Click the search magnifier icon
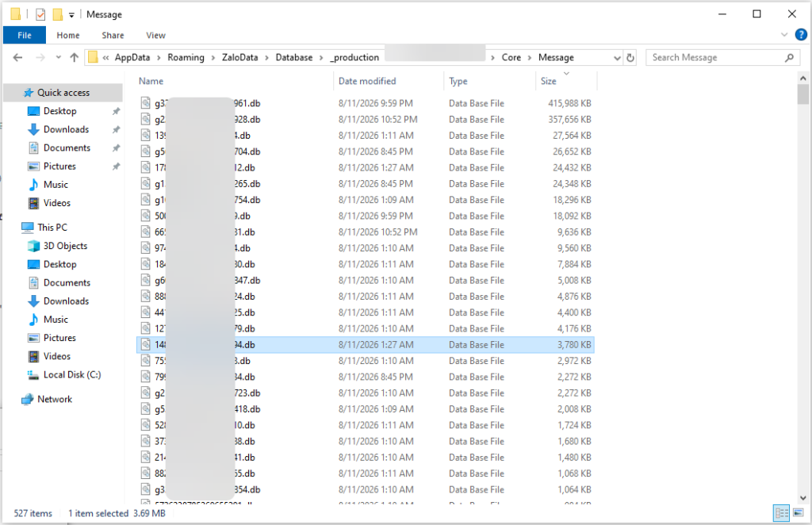Screen dimensions: 812x525 (789, 57)
